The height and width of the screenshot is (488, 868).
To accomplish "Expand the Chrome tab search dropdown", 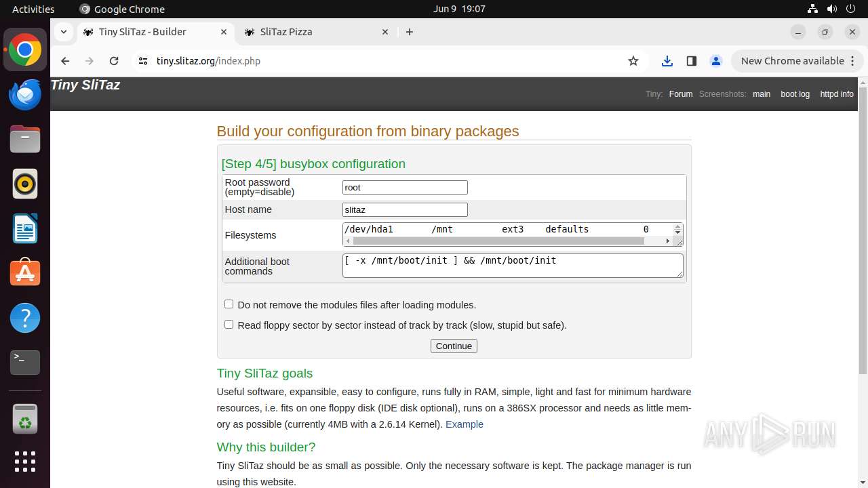I will point(63,32).
